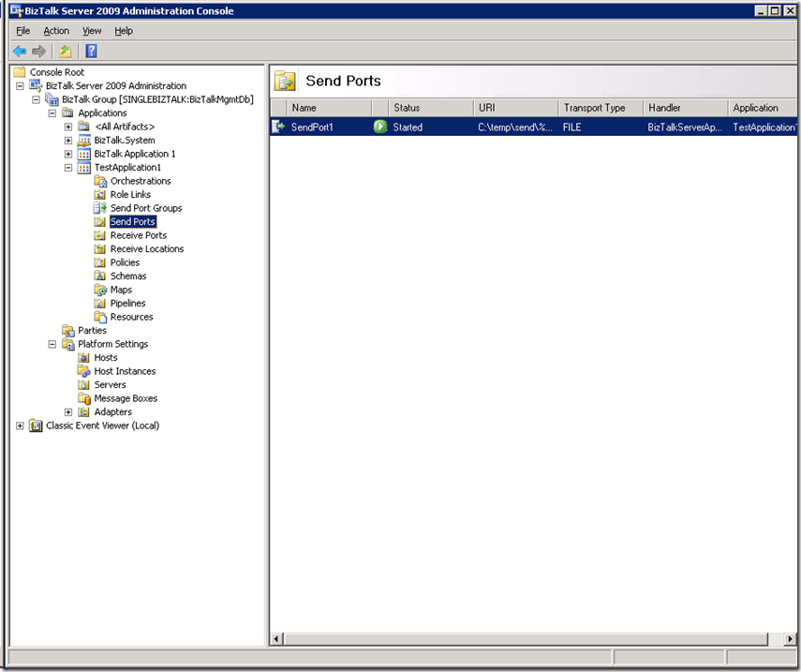Open the File menu
This screenshot has height=672, width=801.
click(x=23, y=31)
